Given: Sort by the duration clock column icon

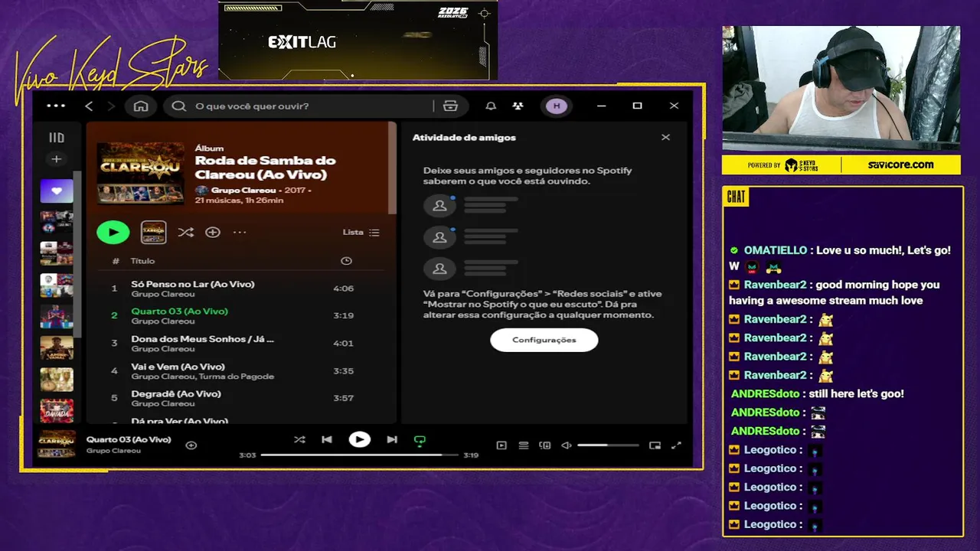Looking at the screenshot, I should click(x=346, y=261).
